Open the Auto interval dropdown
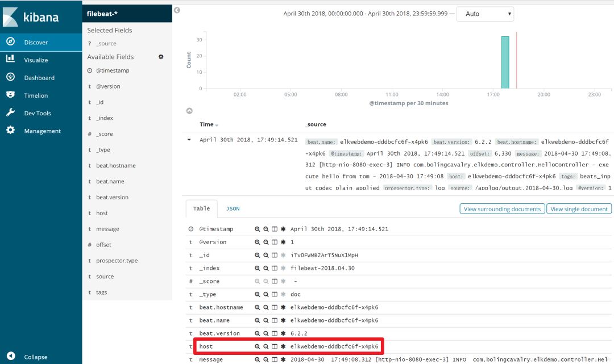614x364 pixels. coord(486,13)
